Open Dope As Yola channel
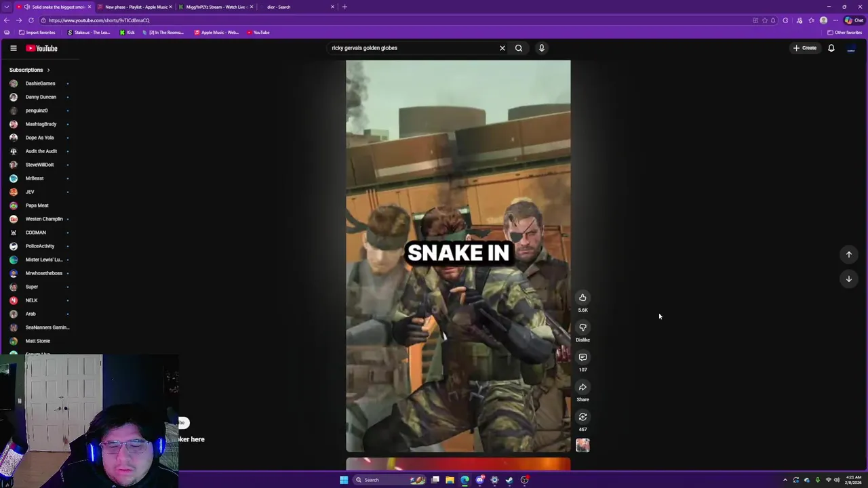 click(39, 138)
